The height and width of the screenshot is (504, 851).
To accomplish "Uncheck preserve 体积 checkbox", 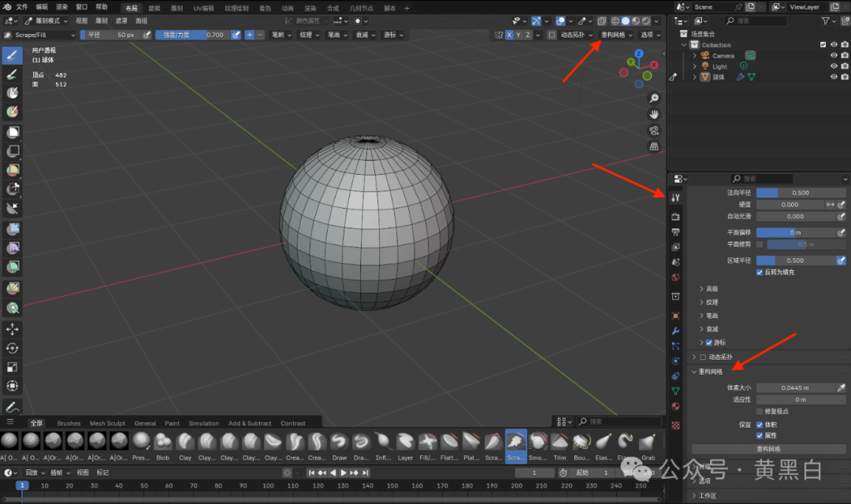I will [760, 424].
